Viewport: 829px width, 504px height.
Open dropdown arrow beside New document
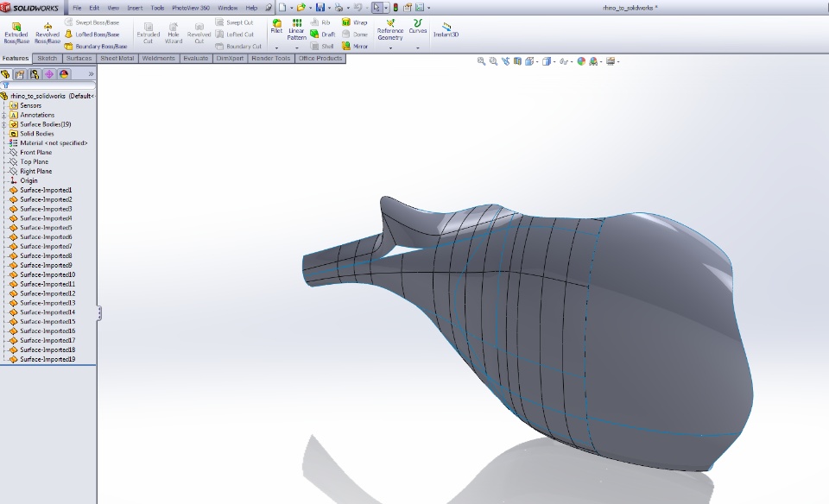(291, 8)
